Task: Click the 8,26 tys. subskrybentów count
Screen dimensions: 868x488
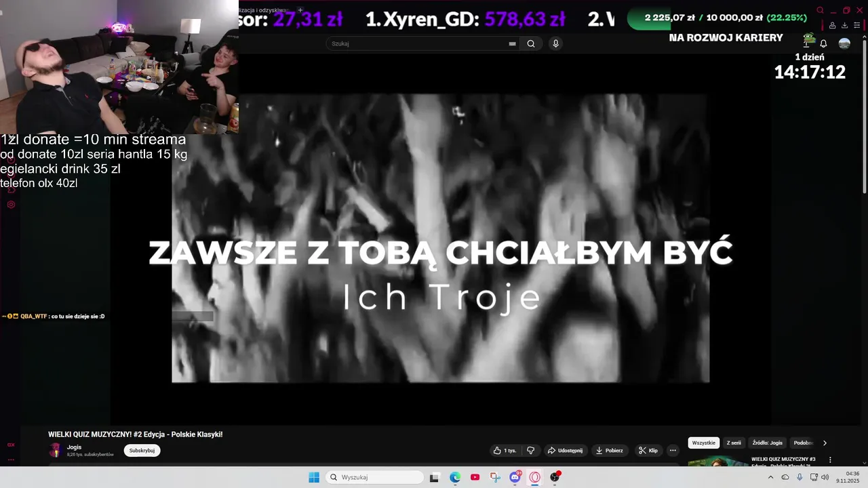Action: tap(90, 454)
